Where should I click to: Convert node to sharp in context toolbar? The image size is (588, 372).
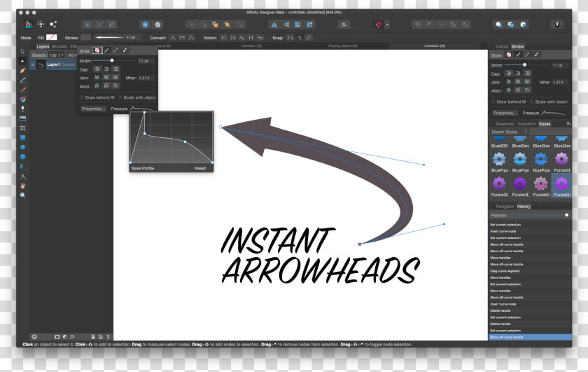(172, 38)
